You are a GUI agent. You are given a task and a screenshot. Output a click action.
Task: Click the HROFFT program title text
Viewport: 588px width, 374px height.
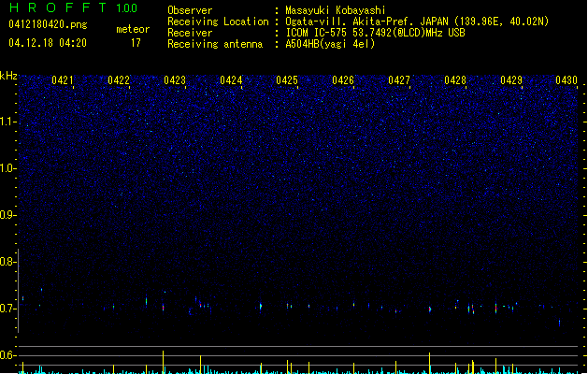pos(58,7)
